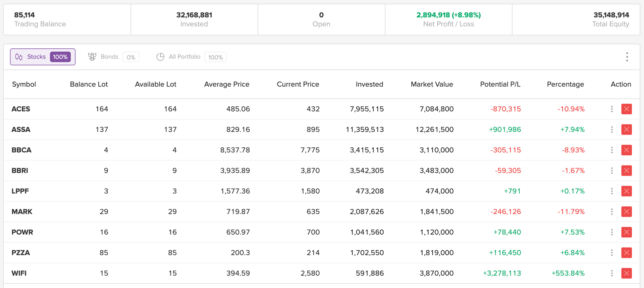Click the red close button for BBCA
The height and width of the screenshot is (288, 644).
pyautogui.click(x=626, y=150)
